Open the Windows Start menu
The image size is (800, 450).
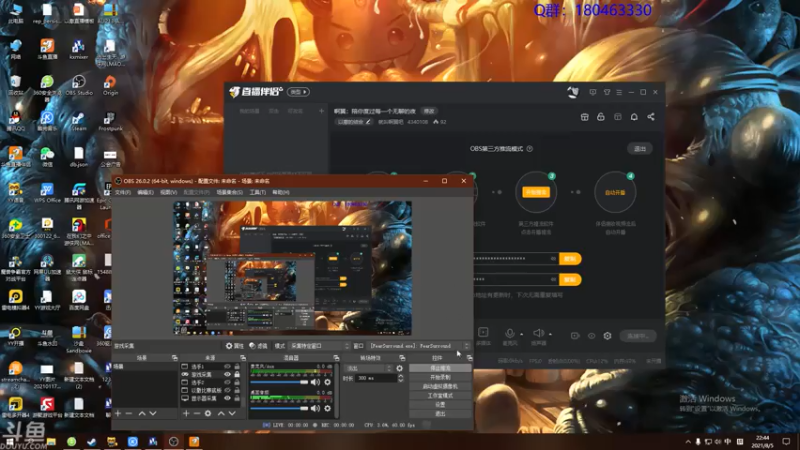pyautogui.click(x=9, y=442)
